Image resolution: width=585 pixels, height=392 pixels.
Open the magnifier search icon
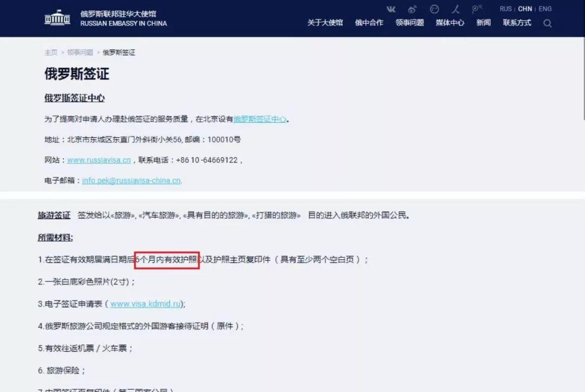point(547,23)
